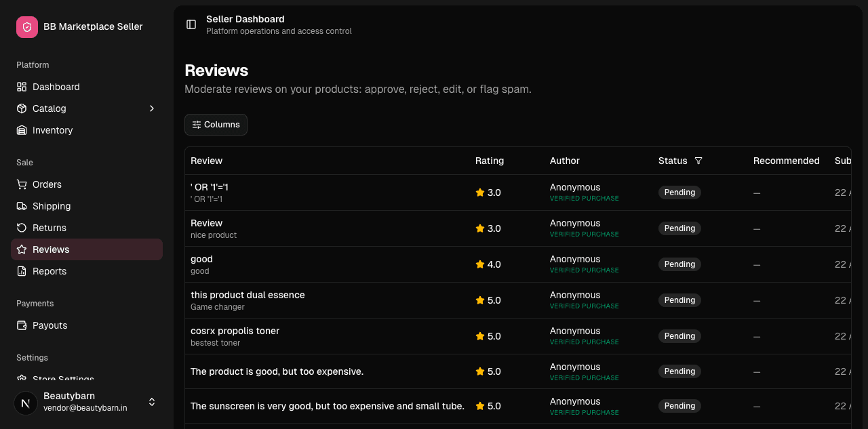Open the Columns visibility dropdown
This screenshot has width=868, height=429.
pos(216,125)
